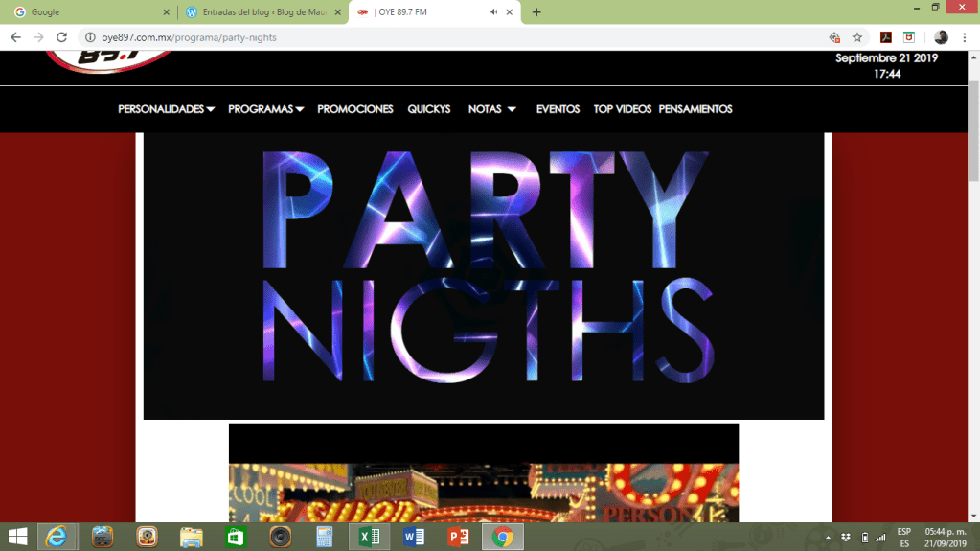Open Excel from the taskbar
The height and width of the screenshot is (551, 980).
pyautogui.click(x=369, y=537)
